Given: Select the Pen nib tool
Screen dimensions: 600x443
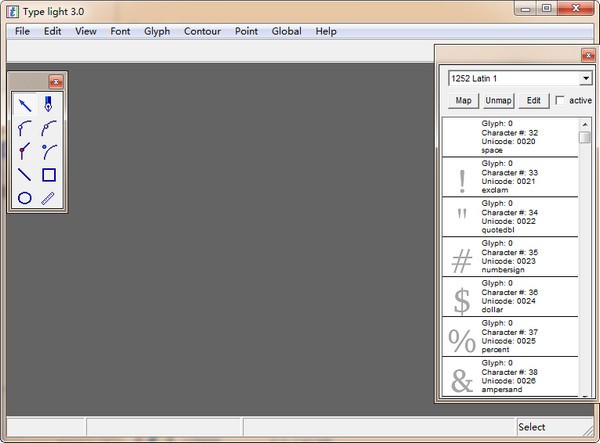Looking at the screenshot, I should click(48, 104).
